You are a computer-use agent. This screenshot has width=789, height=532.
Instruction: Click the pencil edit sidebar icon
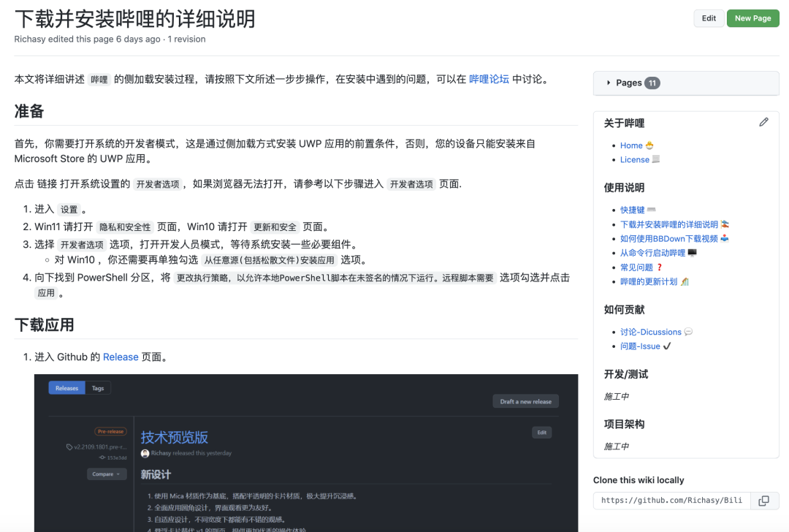coord(763,122)
